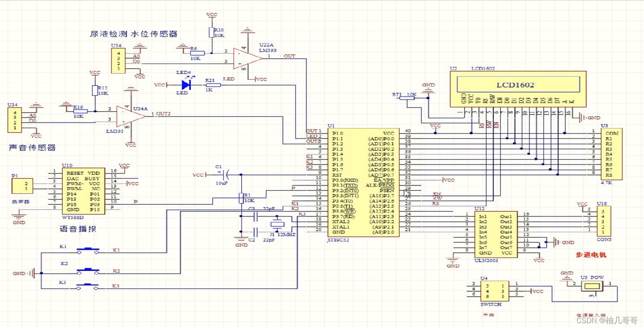
Task: Click the '尿液检测 水位传感器' title
Action: click(x=133, y=34)
